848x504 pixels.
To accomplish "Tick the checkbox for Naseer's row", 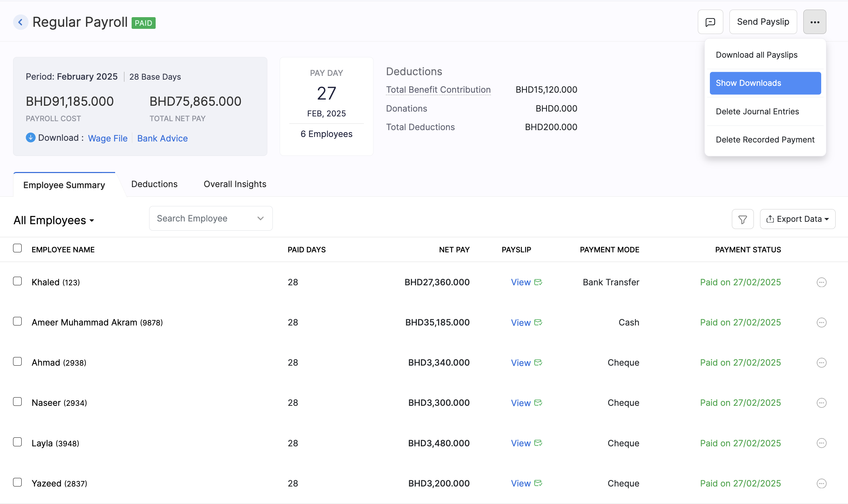I will [x=18, y=401].
